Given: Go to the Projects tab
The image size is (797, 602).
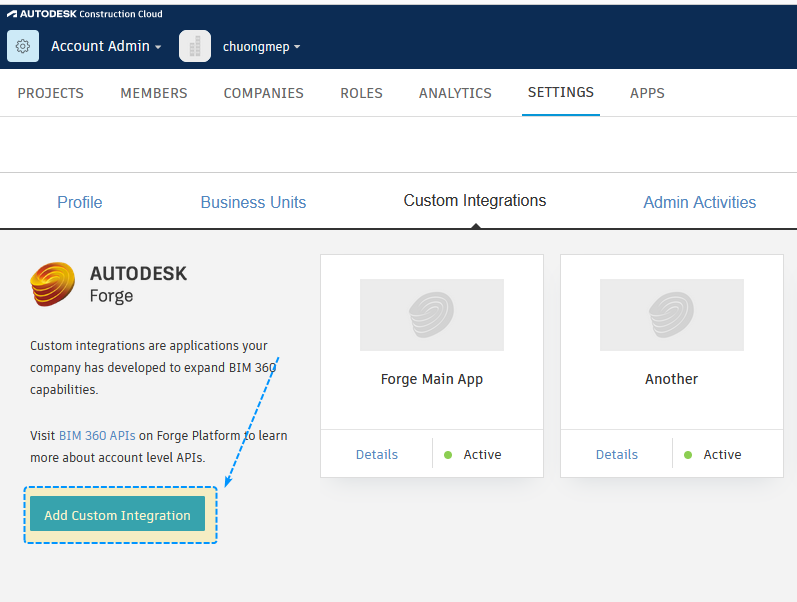Looking at the screenshot, I should point(51,93).
